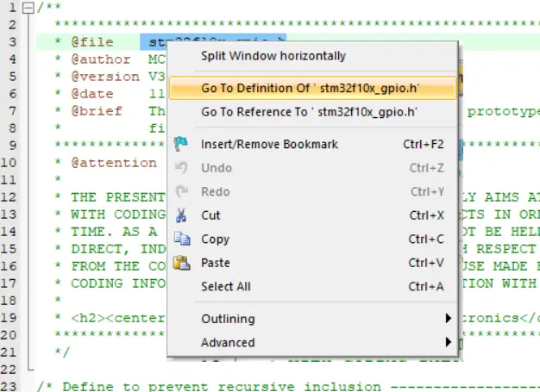Click the Copy pages icon
This screenshot has width=540, height=392.
[x=181, y=240]
